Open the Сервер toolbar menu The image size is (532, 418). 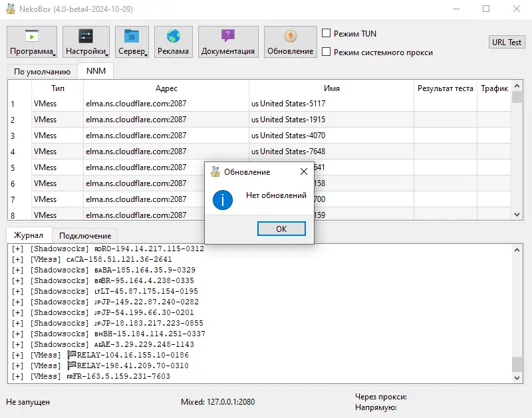click(x=132, y=42)
